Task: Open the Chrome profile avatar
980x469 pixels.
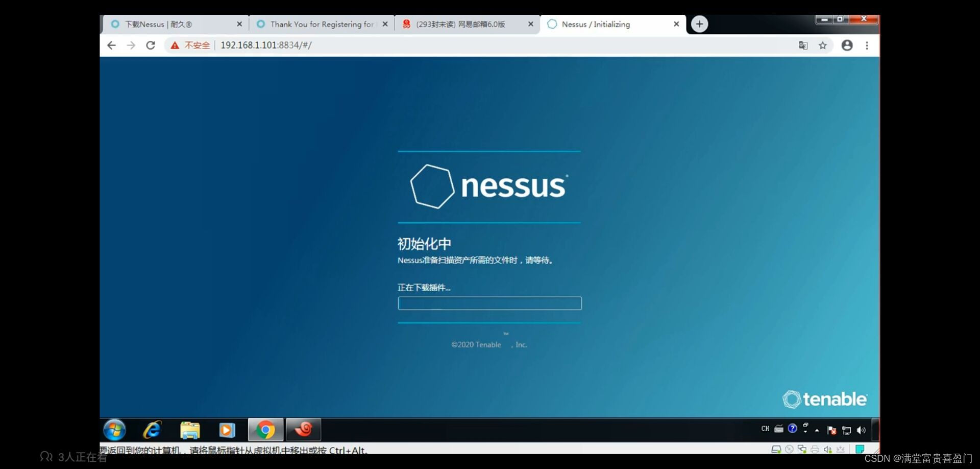Action: [x=847, y=45]
